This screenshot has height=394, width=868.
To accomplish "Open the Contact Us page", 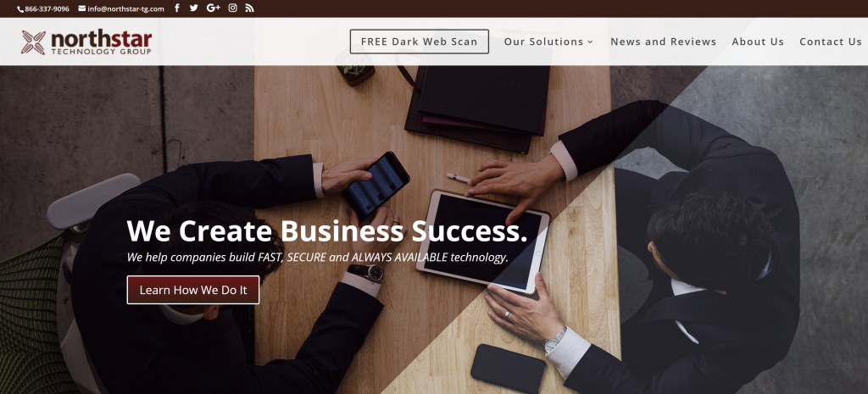I will [831, 42].
